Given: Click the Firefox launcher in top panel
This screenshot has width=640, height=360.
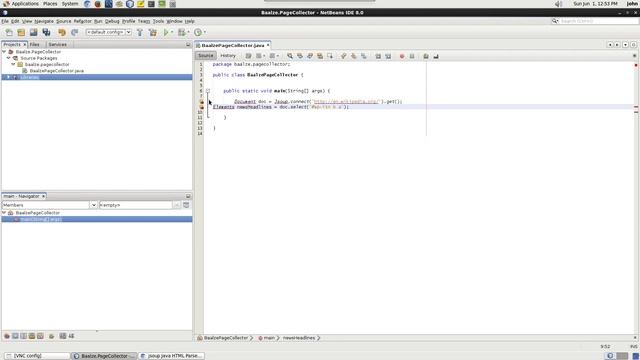Looking at the screenshot, I should click(x=98, y=4).
